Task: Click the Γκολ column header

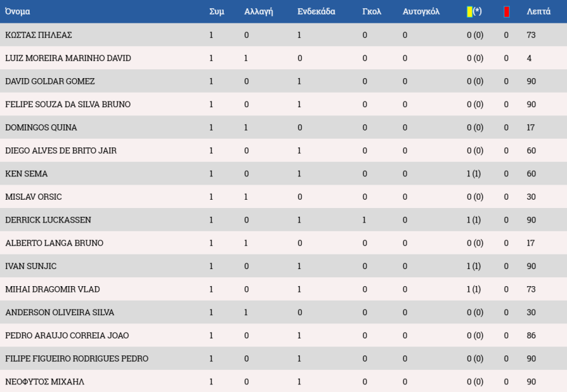Action: [x=372, y=11]
